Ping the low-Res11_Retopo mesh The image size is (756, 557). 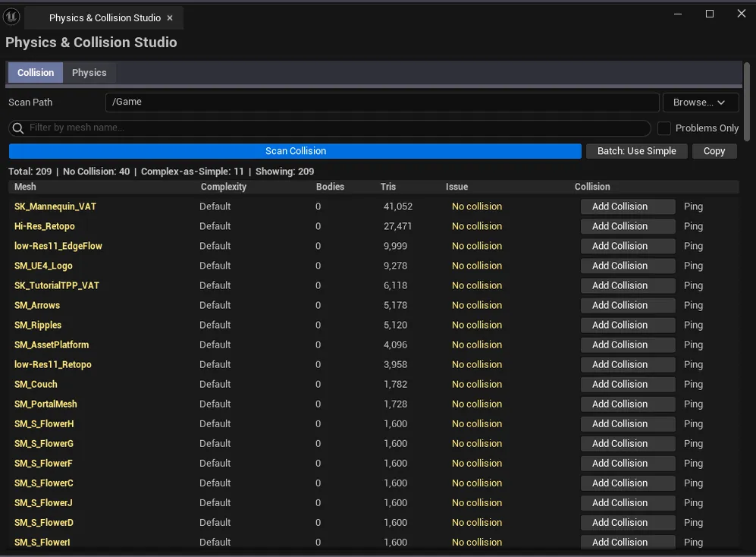pyautogui.click(x=693, y=365)
